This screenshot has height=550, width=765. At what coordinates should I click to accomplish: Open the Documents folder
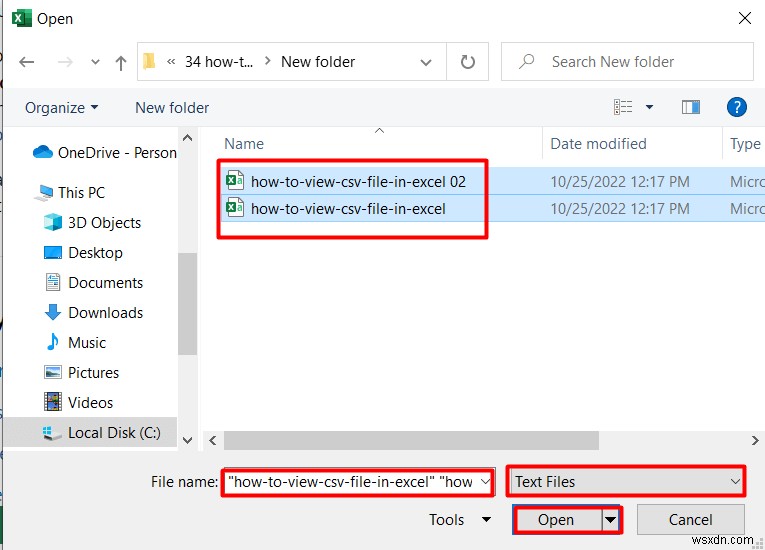point(105,283)
